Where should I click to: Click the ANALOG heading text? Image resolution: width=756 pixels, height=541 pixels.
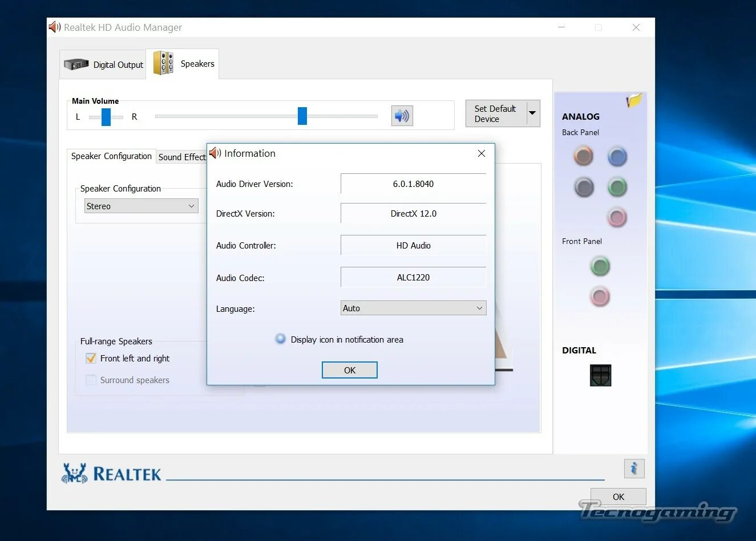[581, 116]
